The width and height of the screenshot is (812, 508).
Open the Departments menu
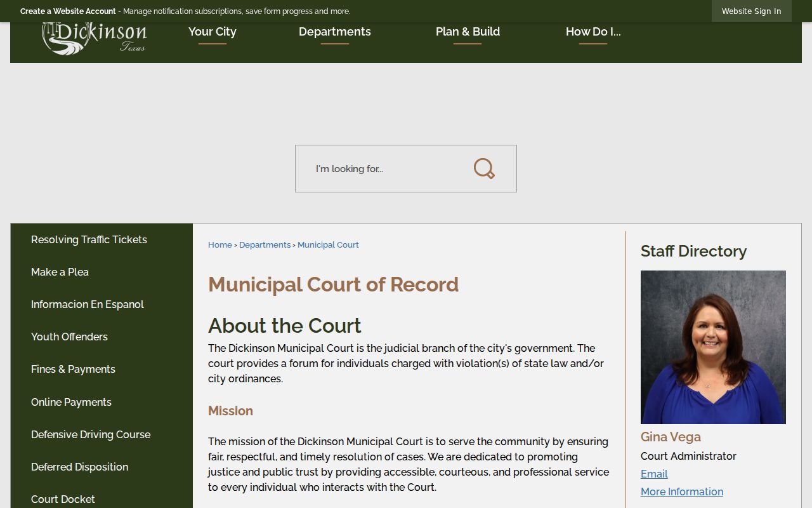335,32
